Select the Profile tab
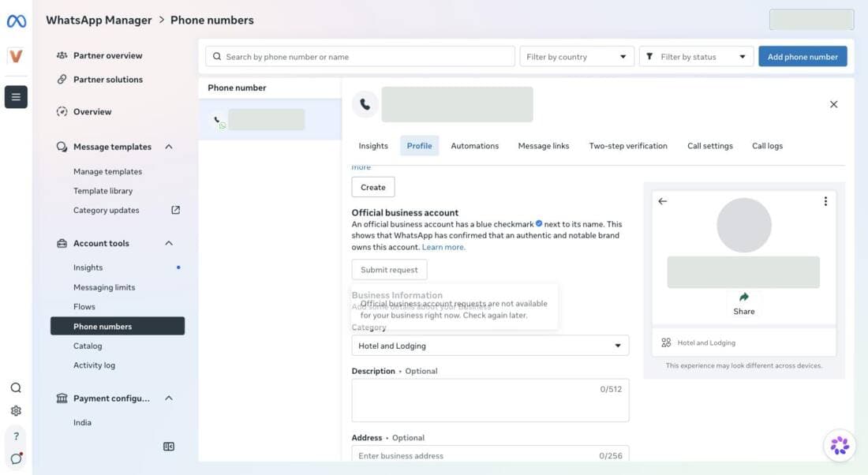This screenshot has width=868, height=475. [419, 146]
